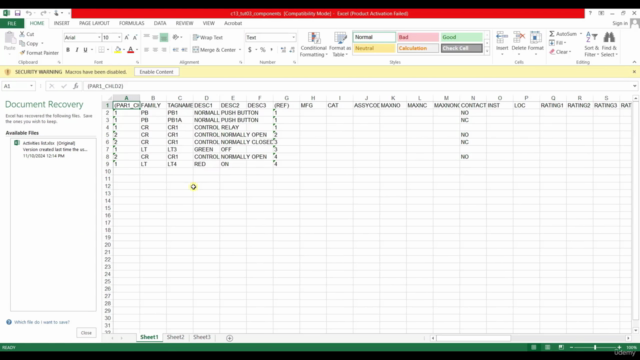Click 'Which file do I want to save?' link

pos(42,322)
